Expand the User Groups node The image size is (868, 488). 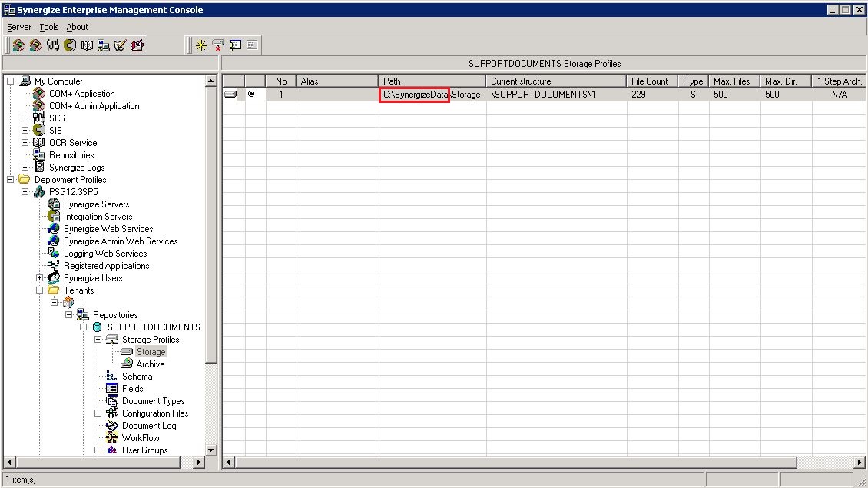point(98,450)
